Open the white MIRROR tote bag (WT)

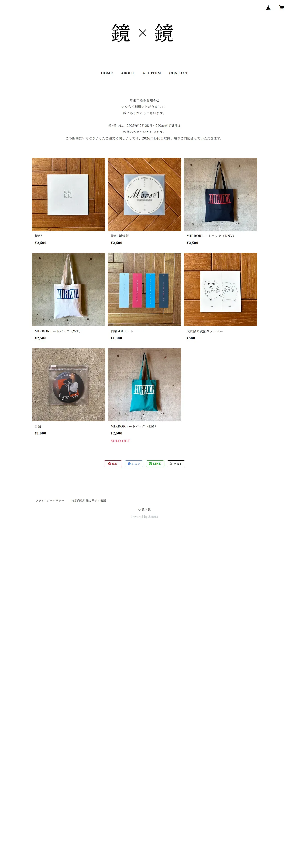tap(69, 289)
